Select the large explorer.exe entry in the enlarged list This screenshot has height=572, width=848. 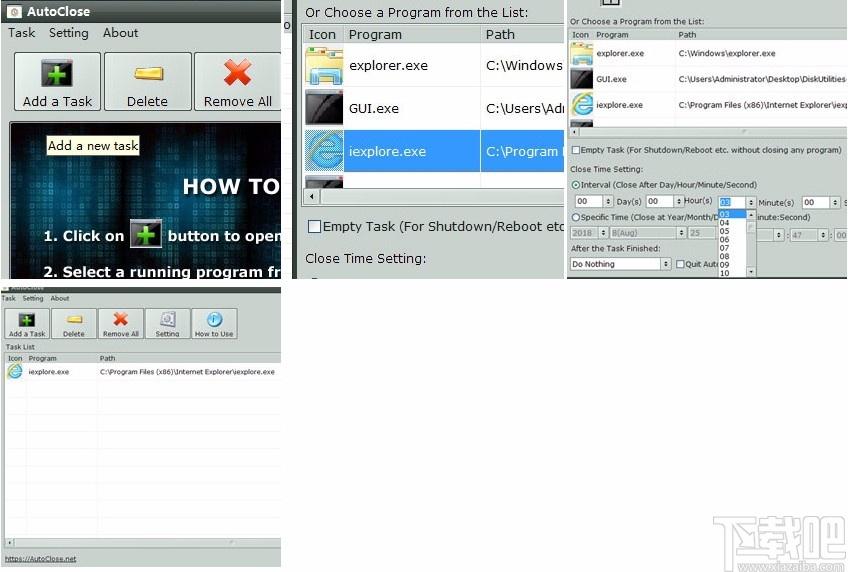pyautogui.click(x=388, y=65)
